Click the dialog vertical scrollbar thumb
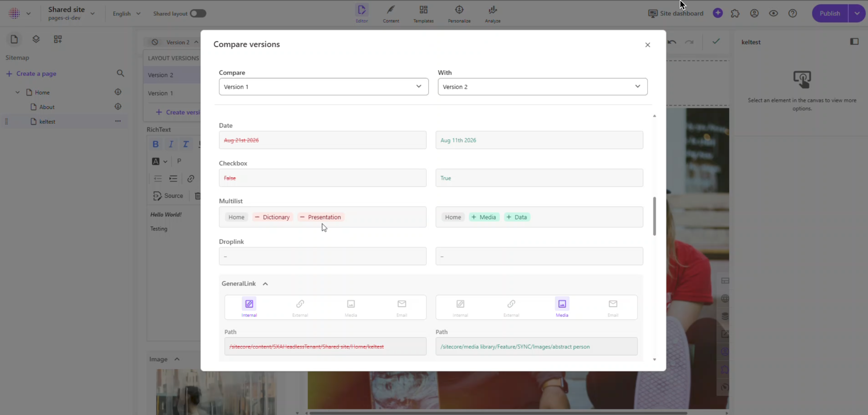This screenshot has height=415, width=868. click(x=654, y=216)
